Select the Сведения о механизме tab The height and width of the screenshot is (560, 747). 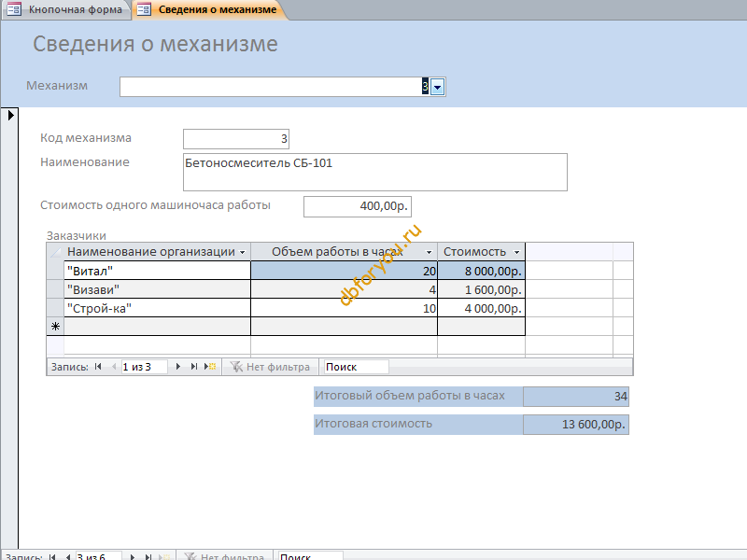(208, 9)
